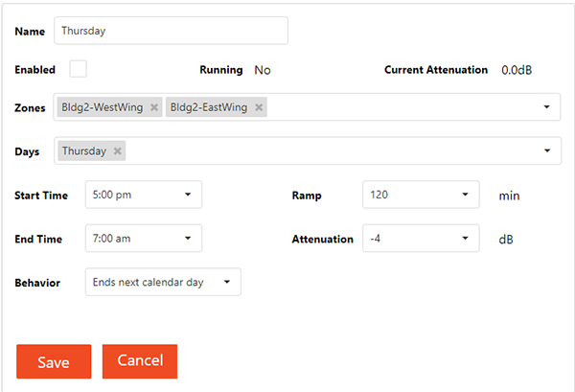Focus the Name text field
The image size is (575, 392).
(x=171, y=31)
